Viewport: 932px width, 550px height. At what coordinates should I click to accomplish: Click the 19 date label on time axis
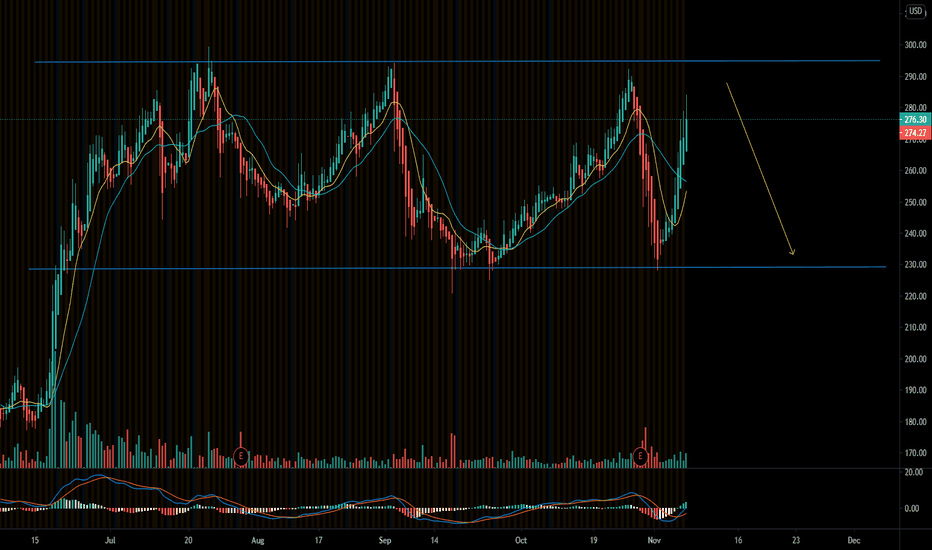point(593,540)
